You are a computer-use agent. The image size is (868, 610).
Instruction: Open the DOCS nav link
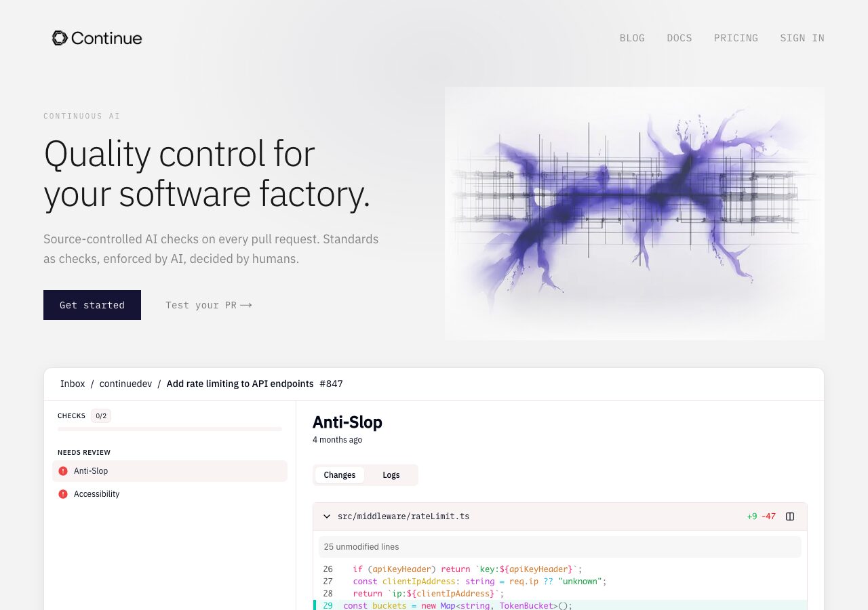point(679,38)
